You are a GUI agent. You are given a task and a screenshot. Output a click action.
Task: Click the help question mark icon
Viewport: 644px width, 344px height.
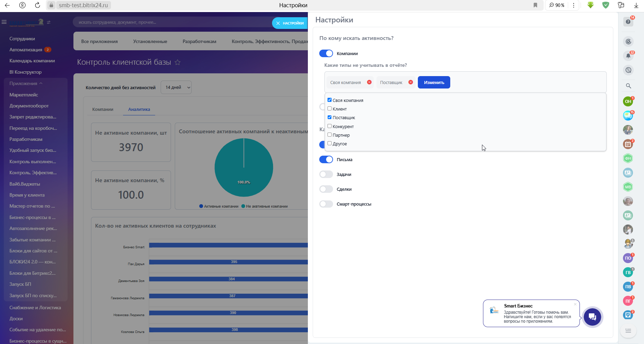pos(628,22)
